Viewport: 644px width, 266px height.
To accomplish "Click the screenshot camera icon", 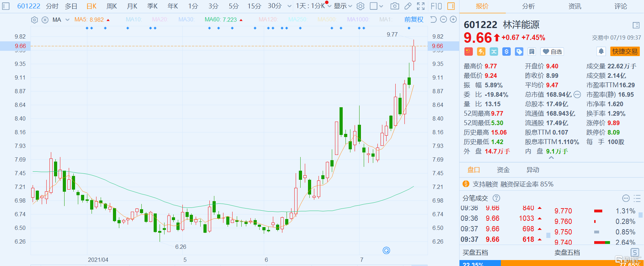I will pos(395,6).
